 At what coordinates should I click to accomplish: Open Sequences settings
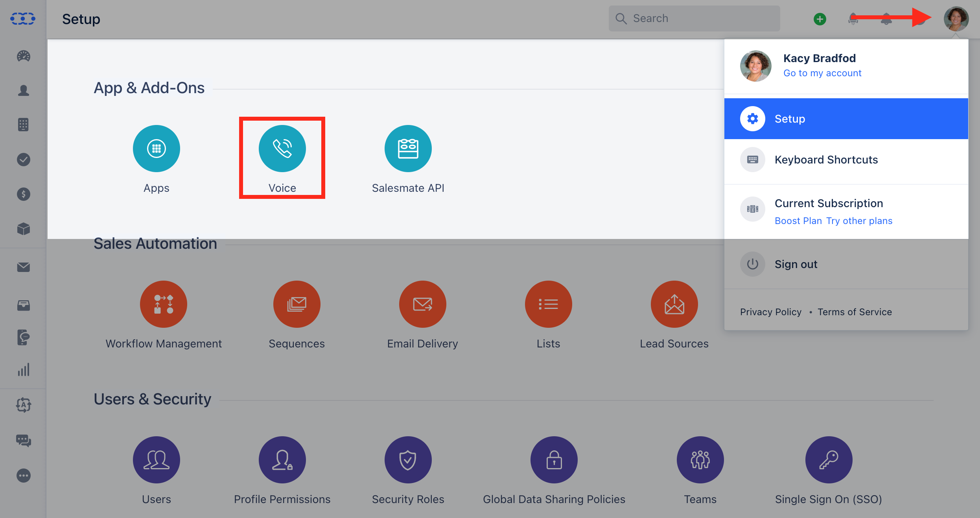pyautogui.click(x=297, y=304)
